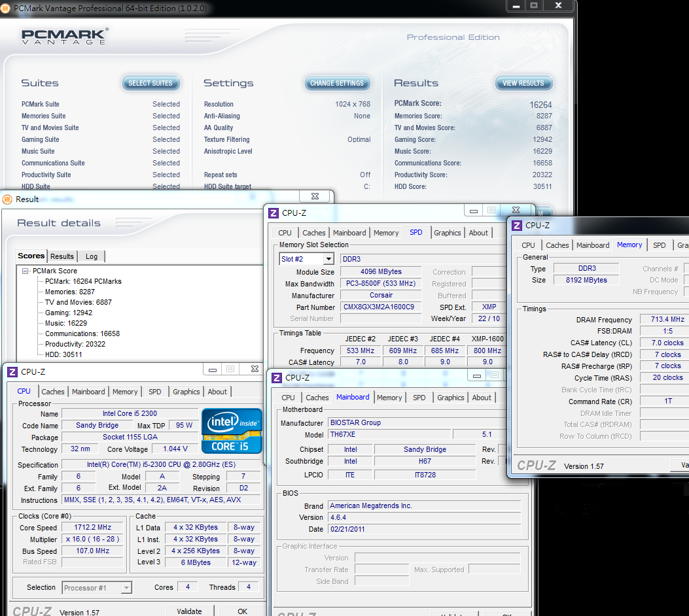The height and width of the screenshot is (616, 689).
Task: Go to Caches tab in the CPU-Z Mainboard window
Action: click(317, 398)
